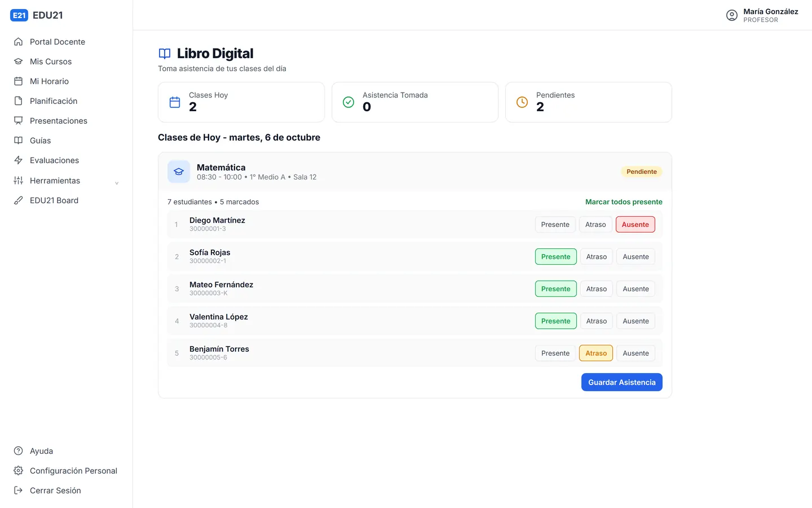
Task: Click the E21 logo badge
Action: pos(19,15)
